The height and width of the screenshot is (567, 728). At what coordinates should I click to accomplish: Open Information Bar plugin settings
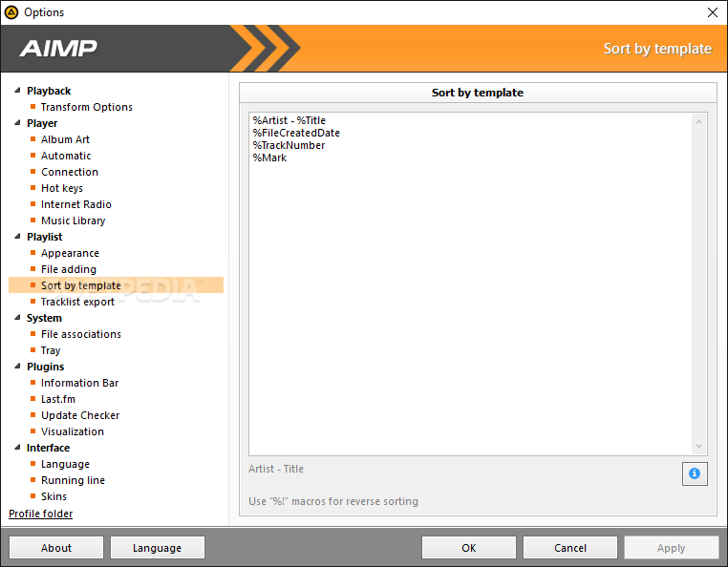pyautogui.click(x=80, y=383)
